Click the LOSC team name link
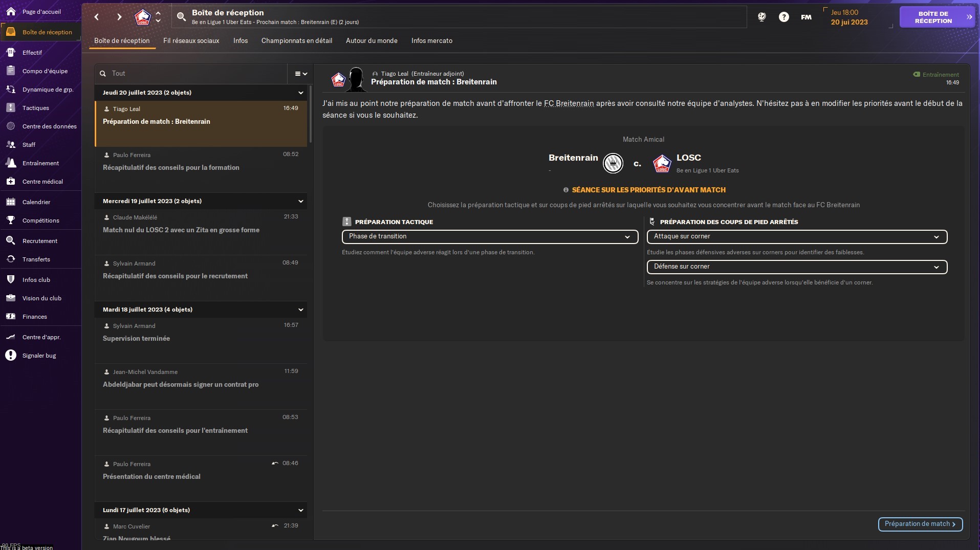Viewport: 980px width, 550px height. pos(689,158)
